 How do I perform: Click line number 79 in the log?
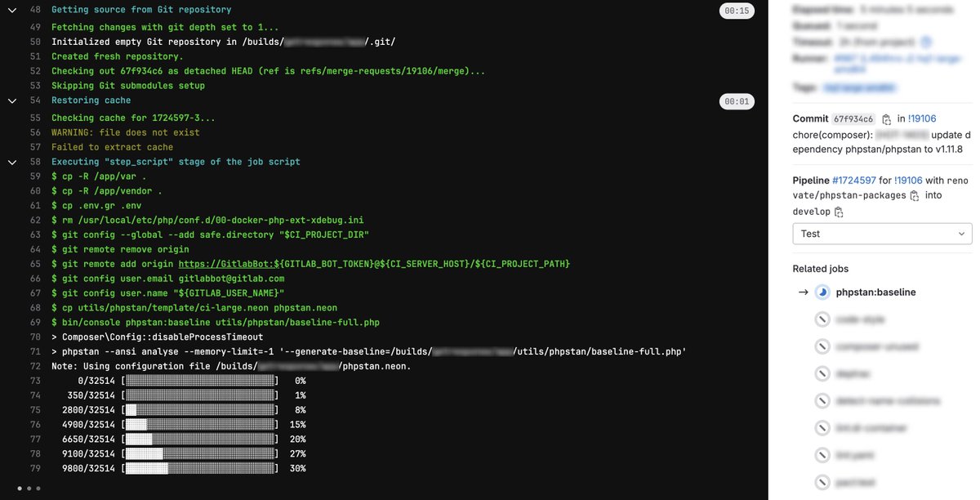point(34,468)
